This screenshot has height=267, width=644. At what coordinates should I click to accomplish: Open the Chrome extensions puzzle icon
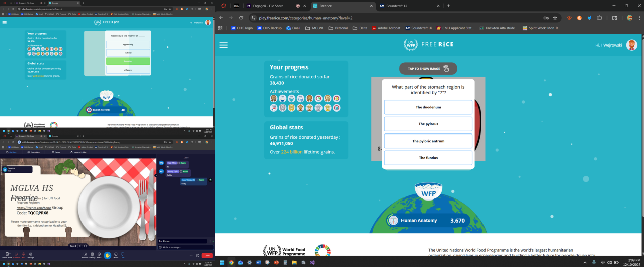[x=600, y=18]
